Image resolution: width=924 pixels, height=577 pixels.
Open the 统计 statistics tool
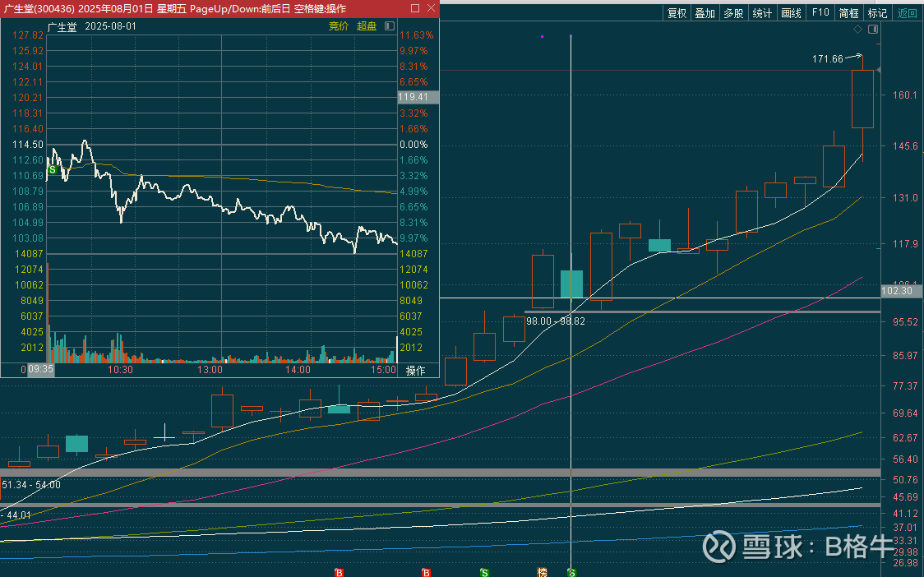click(x=762, y=13)
